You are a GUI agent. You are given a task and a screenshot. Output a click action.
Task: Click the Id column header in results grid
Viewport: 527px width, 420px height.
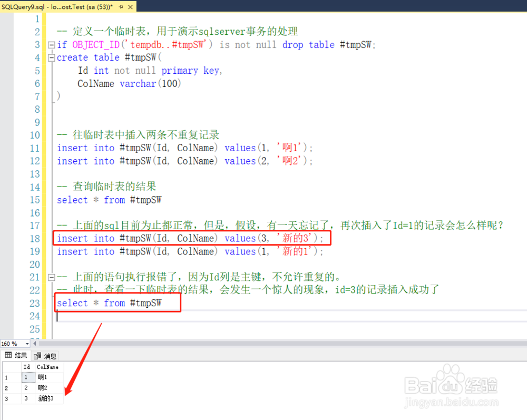pyautogui.click(x=27, y=367)
